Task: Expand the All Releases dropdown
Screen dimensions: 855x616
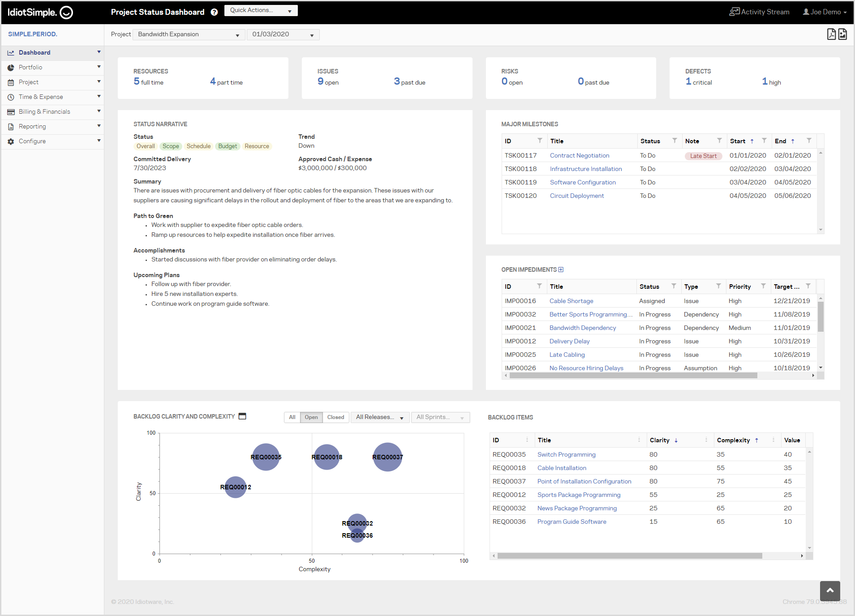Action: click(x=379, y=417)
